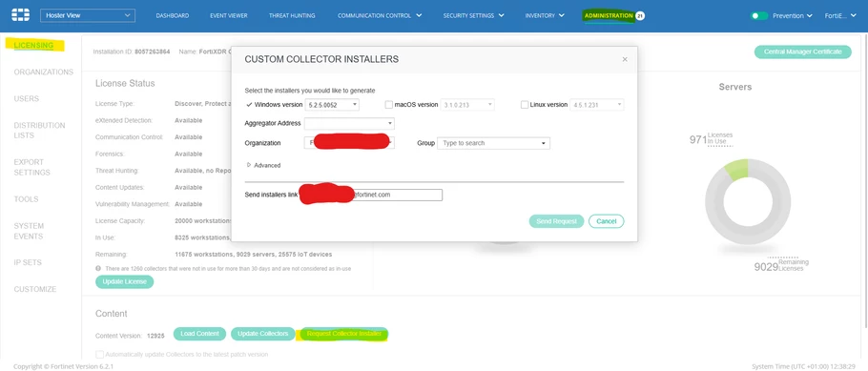
Task: Click the Send Request button
Action: [556, 221]
